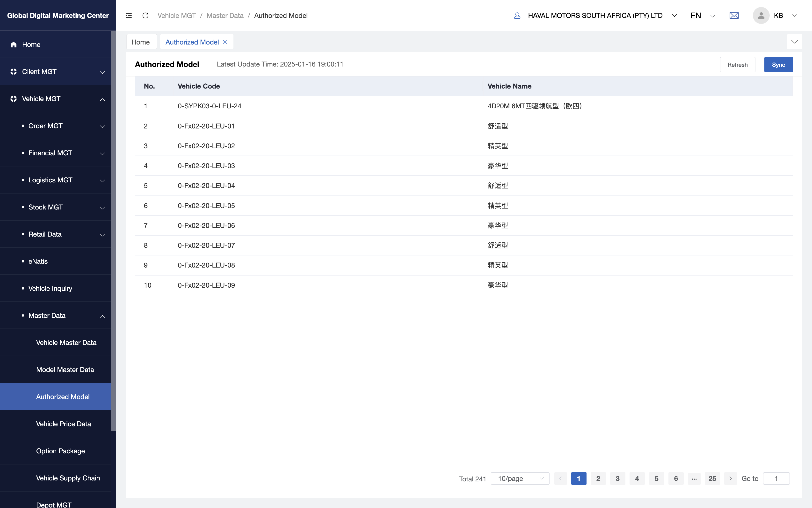Go to page 3
Viewport: 812px width, 508px height.
click(617, 478)
